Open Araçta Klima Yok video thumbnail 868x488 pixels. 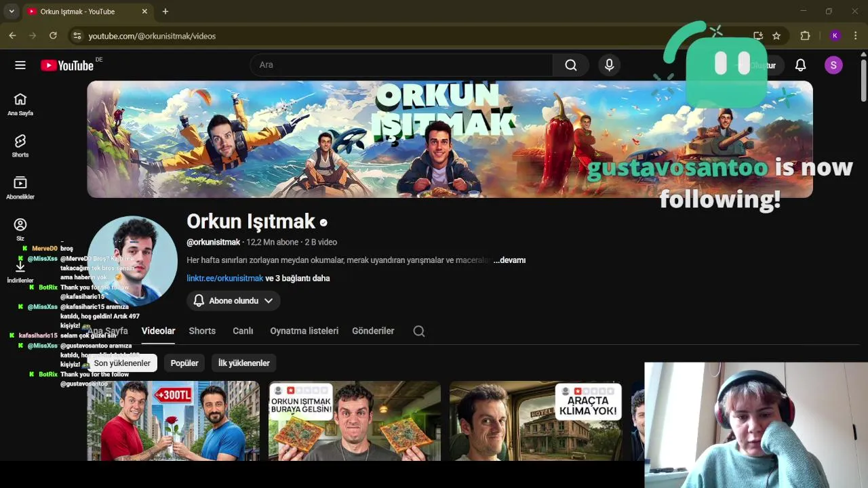coord(536,421)
